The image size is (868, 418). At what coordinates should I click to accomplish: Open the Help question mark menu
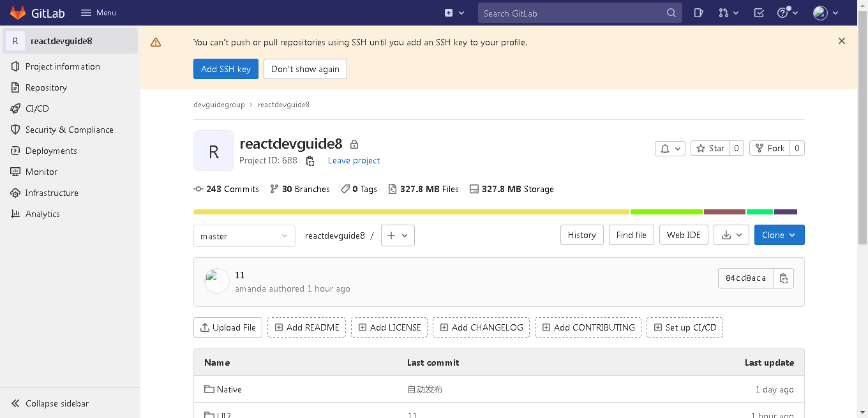pyautogui.click(x=788, y=13)
